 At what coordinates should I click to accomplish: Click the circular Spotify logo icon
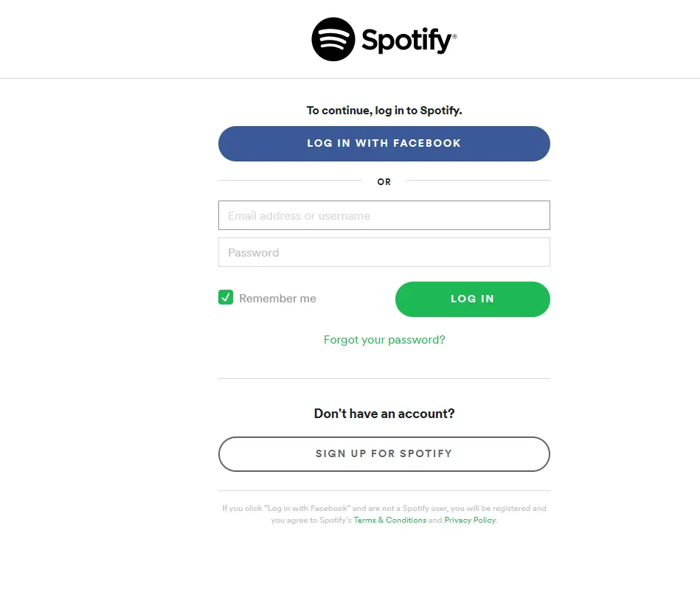pyautogui.click(x=333, y=40)
